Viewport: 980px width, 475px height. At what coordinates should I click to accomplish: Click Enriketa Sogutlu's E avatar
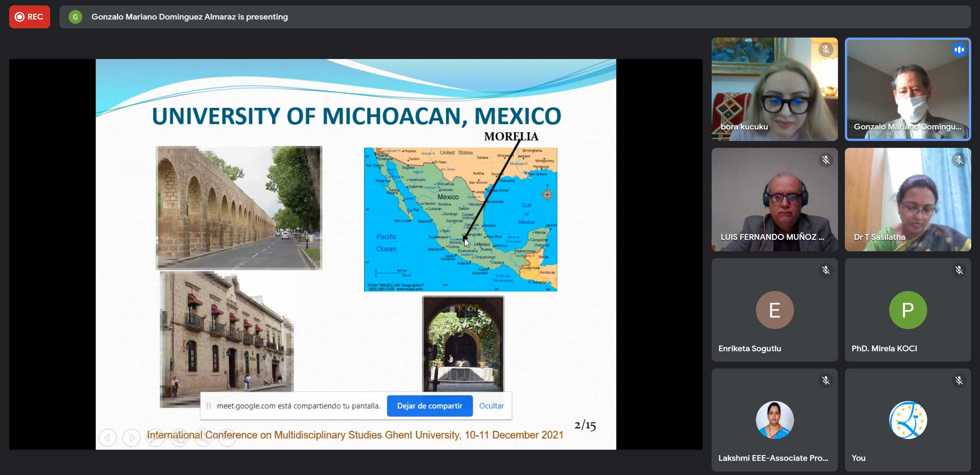point(774,310)
